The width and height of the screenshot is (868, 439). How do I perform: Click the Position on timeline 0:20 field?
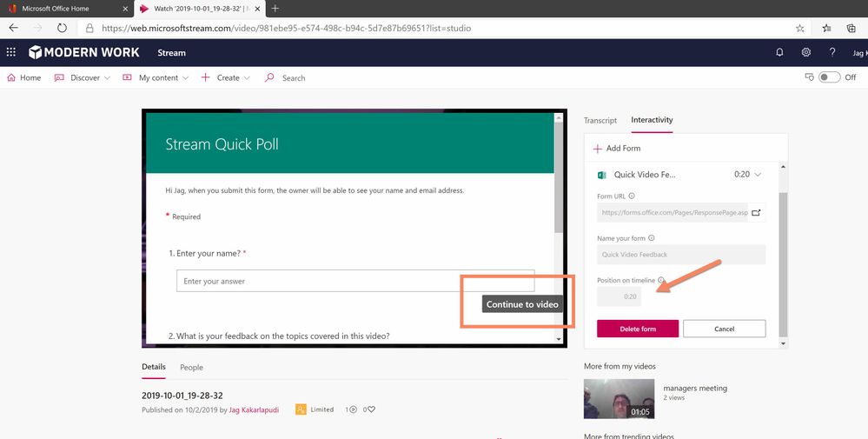tap(619, 296)
